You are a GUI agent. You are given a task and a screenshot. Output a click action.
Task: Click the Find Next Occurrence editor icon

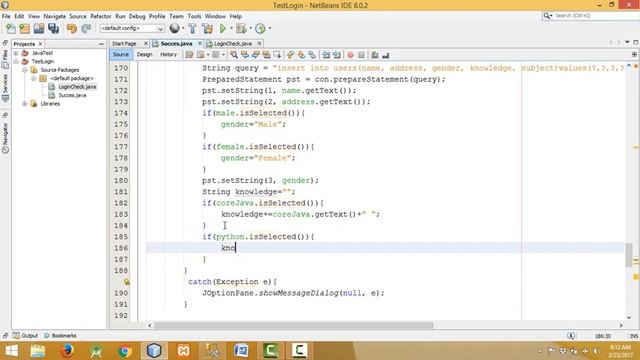pos(256,55)
